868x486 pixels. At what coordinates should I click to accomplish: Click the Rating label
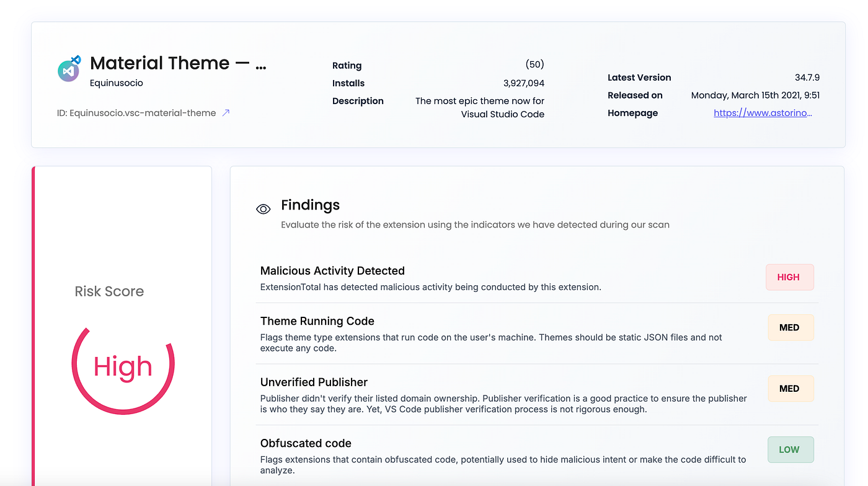click(347, 66)
